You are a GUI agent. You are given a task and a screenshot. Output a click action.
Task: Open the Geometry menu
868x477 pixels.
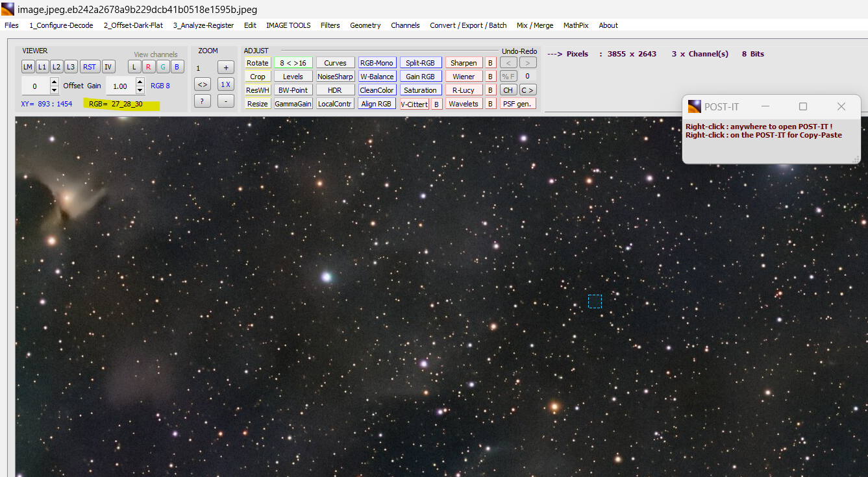[x=366, y=25]
